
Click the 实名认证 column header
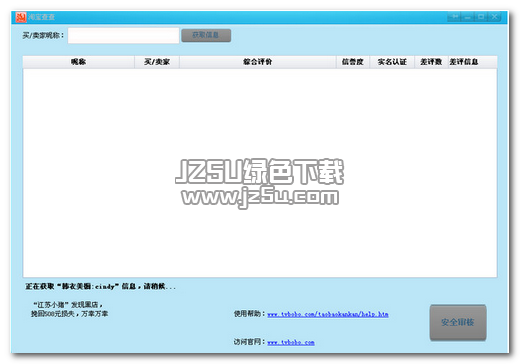[x=392, y=62]
